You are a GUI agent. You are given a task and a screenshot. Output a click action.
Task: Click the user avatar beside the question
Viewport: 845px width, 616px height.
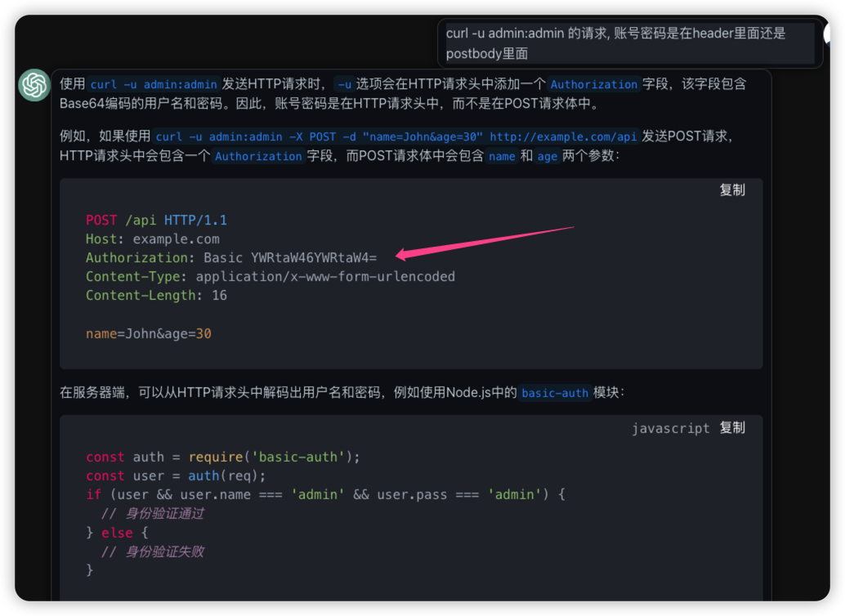(835, 33)
